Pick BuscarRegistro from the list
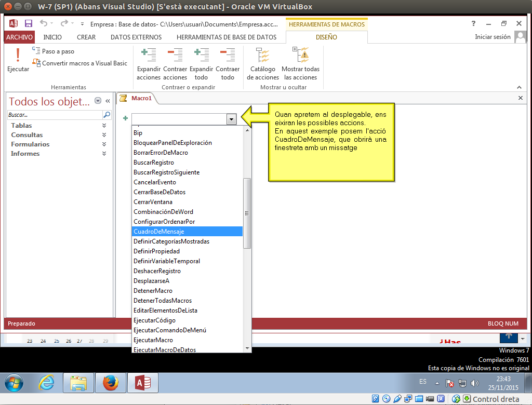532x405 pixels. point(187,162)
